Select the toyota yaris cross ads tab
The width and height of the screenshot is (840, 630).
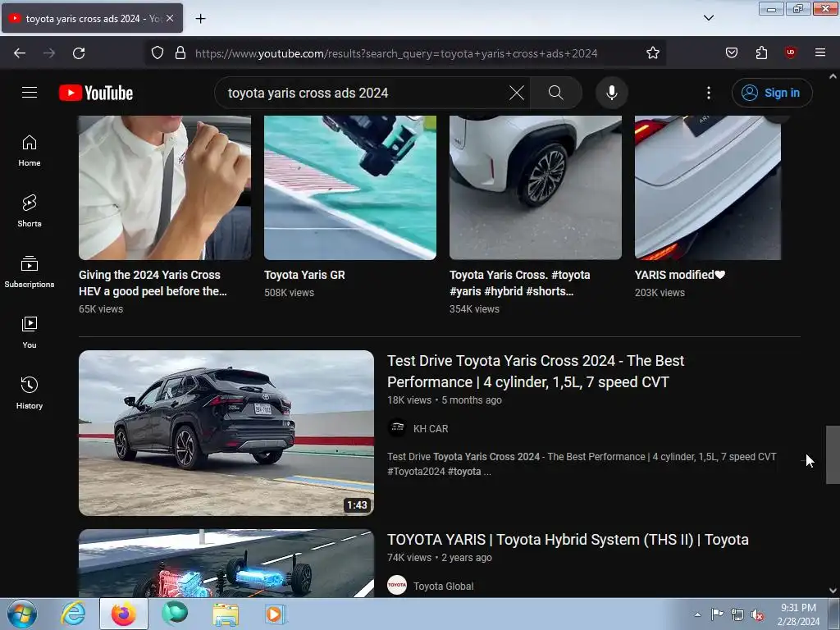[92, 18]
